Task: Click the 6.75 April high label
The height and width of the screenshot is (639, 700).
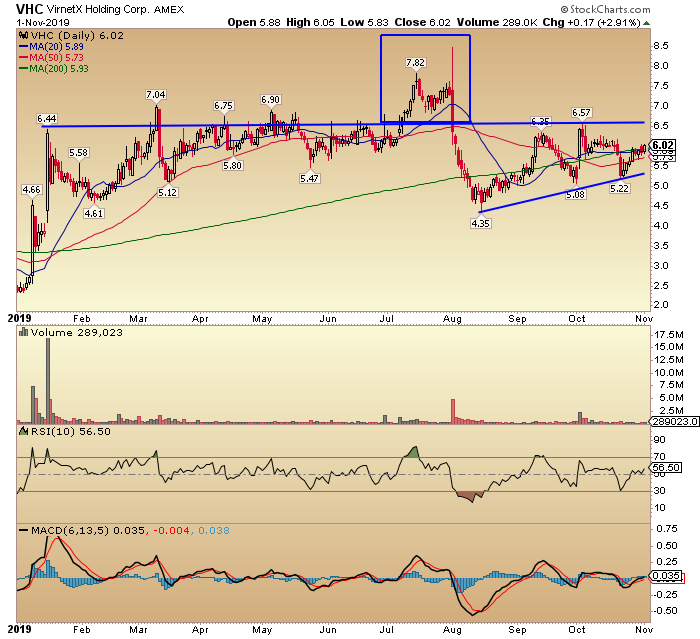Action: 223,106
